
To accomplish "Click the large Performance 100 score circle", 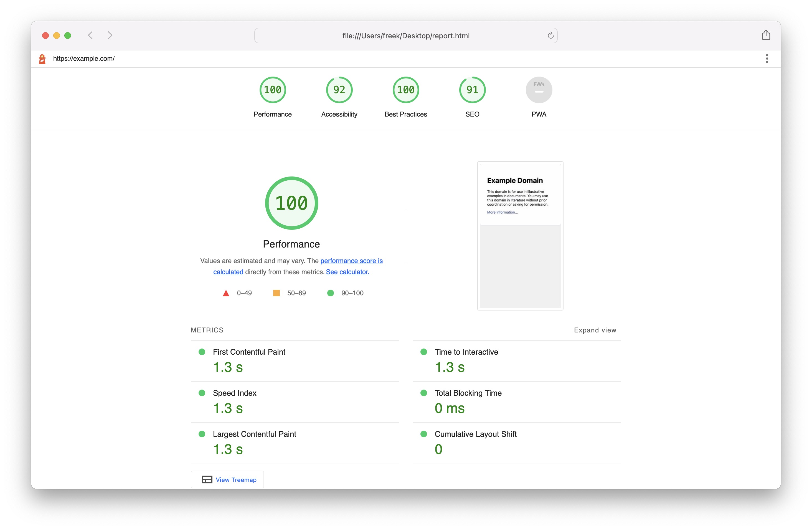I will [x=291, y=203].
